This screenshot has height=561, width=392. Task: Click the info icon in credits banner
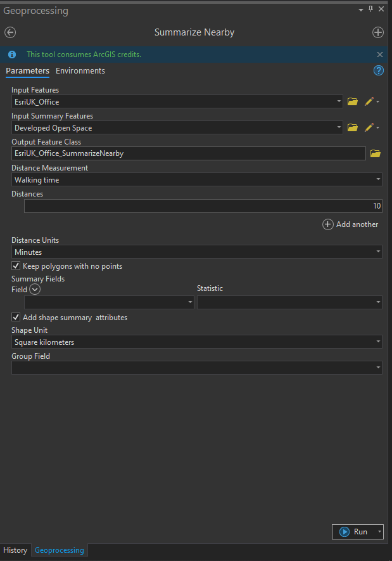[12, 55]
